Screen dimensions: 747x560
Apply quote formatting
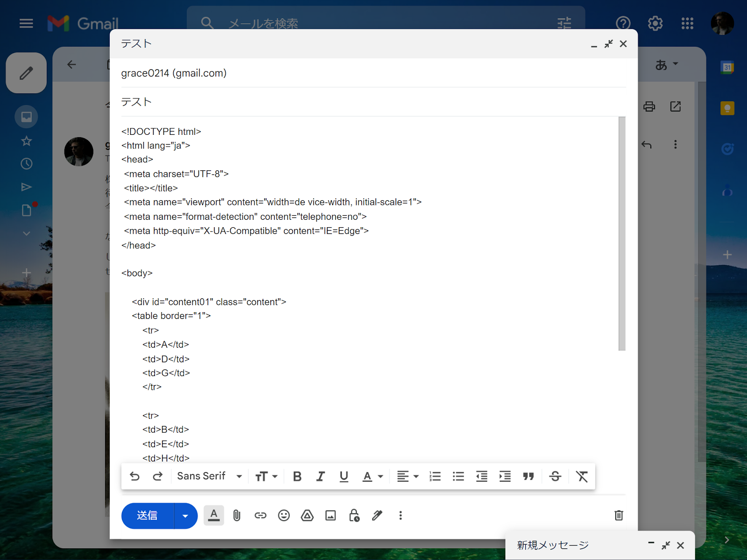click(529, 476)
